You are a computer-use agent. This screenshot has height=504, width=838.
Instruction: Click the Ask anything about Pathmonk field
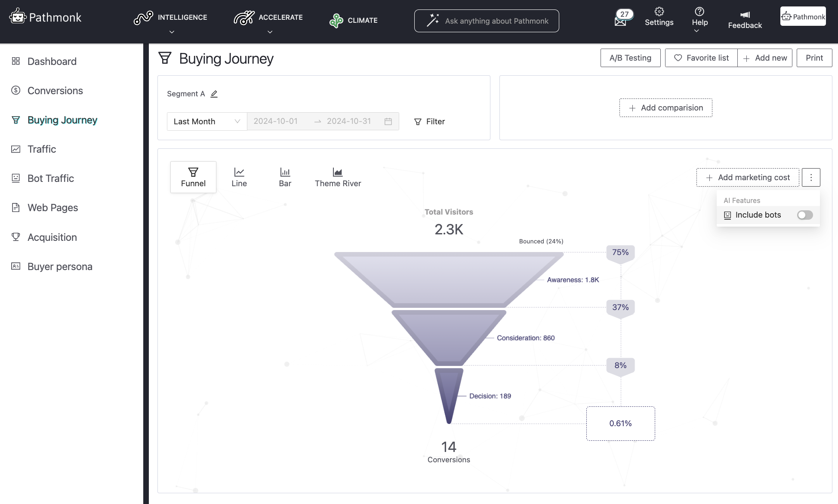[x=486, y=21]
